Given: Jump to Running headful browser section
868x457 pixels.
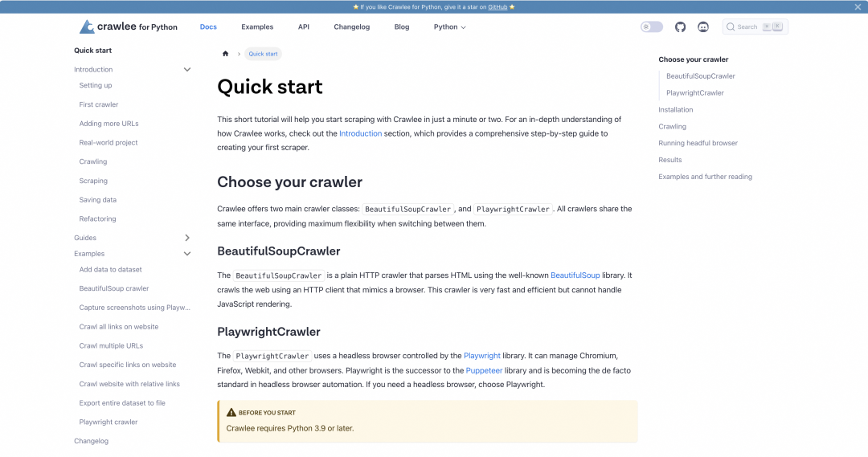Looking at the screenshot, I should point(698,143).
